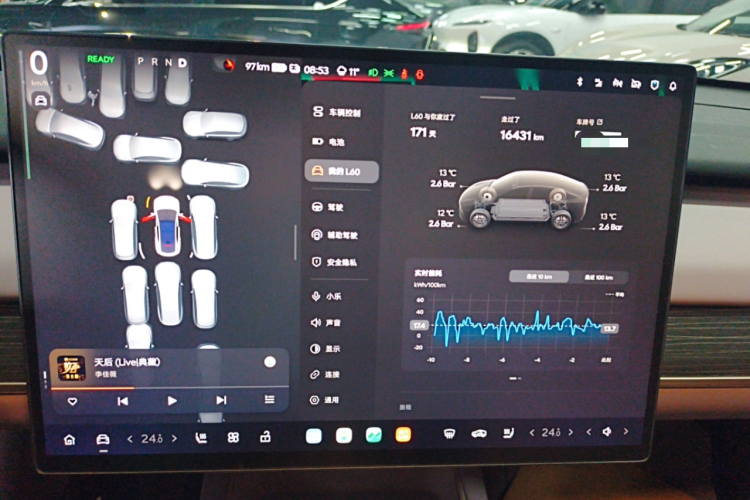This screenshot has width=750, height=500.
Task: Tap the white circle button on music card
Action: point(270,362)
